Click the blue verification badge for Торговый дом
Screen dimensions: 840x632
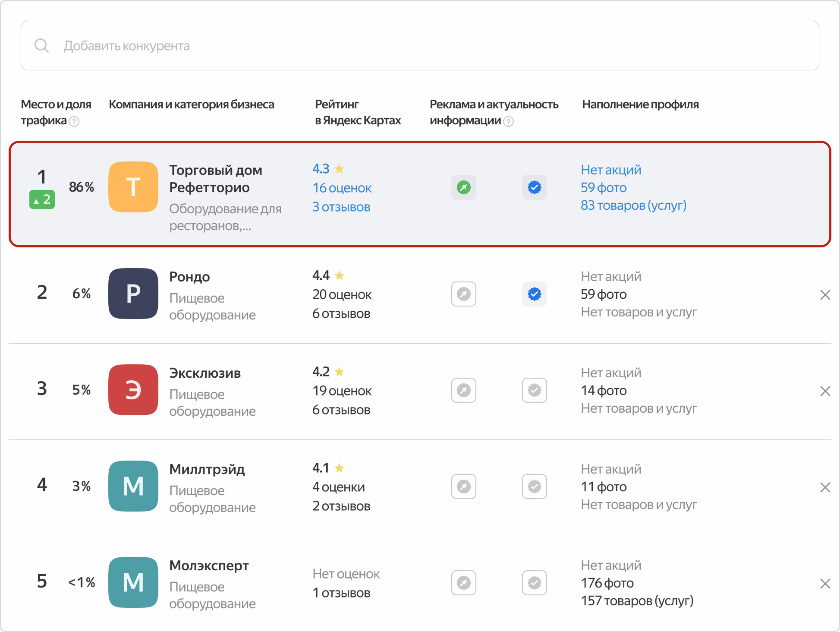[534, 187]
